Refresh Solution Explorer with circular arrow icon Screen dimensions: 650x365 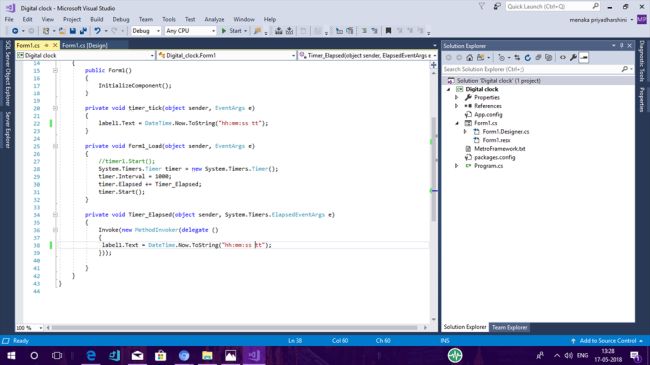tap(527, 58)
